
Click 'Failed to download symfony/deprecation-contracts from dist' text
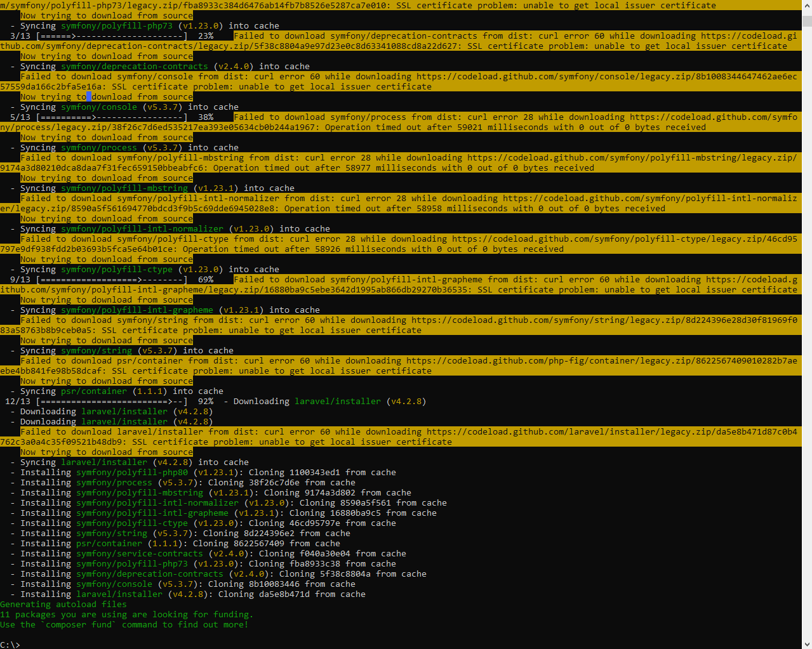[383, 36]
